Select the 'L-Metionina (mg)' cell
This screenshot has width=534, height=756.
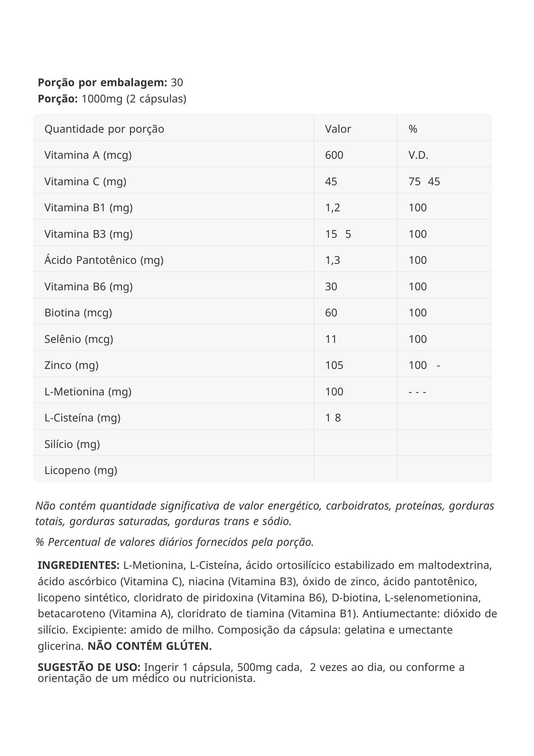click(x=88, y=391)
